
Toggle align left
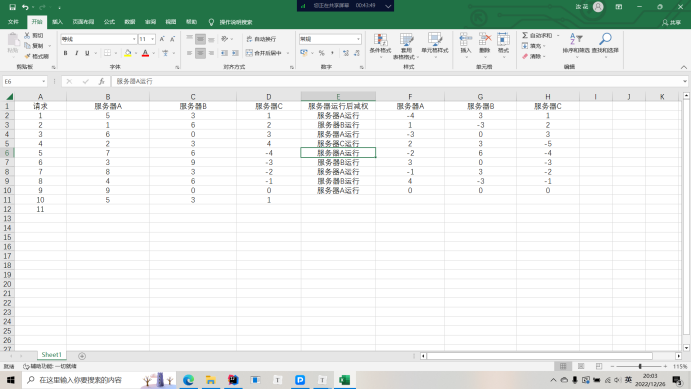[189, 53]
